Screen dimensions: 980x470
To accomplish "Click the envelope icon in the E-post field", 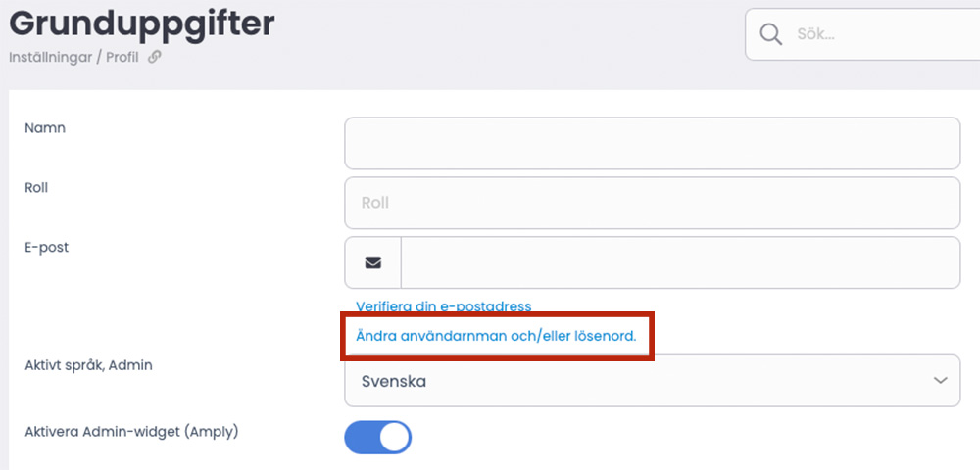I will [x=373, y=262].
